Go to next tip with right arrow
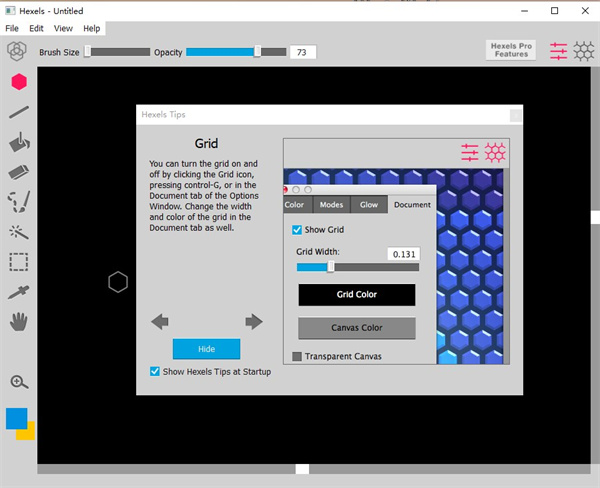This screenshot has height=488, width=600. 254,322
